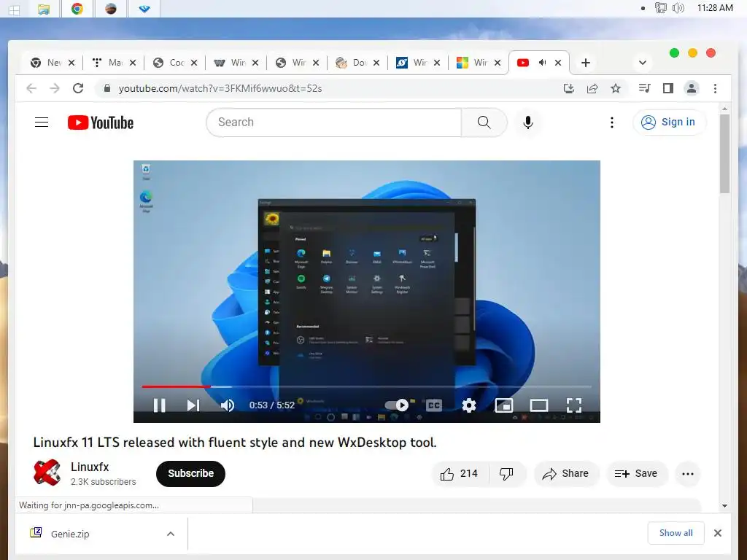The width and height of the screenshot is (747, 560).
Task: Open system volume tray icon
Action: coord(678,8)
